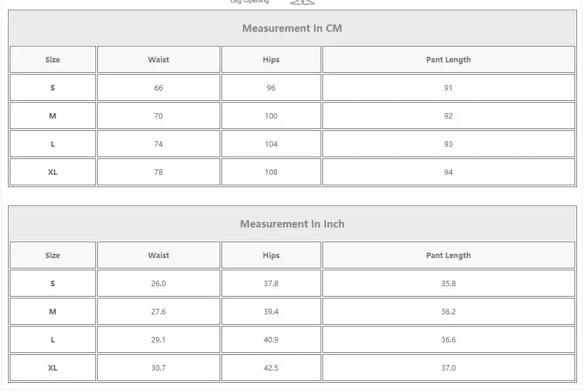Select the Waist column header in CM table

point(158,59)
